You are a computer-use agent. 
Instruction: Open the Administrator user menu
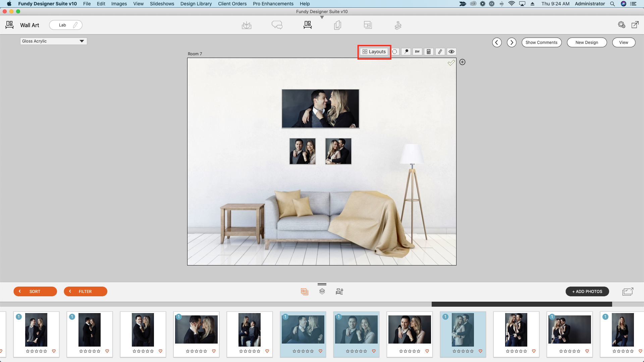click(x=590, y=4)
